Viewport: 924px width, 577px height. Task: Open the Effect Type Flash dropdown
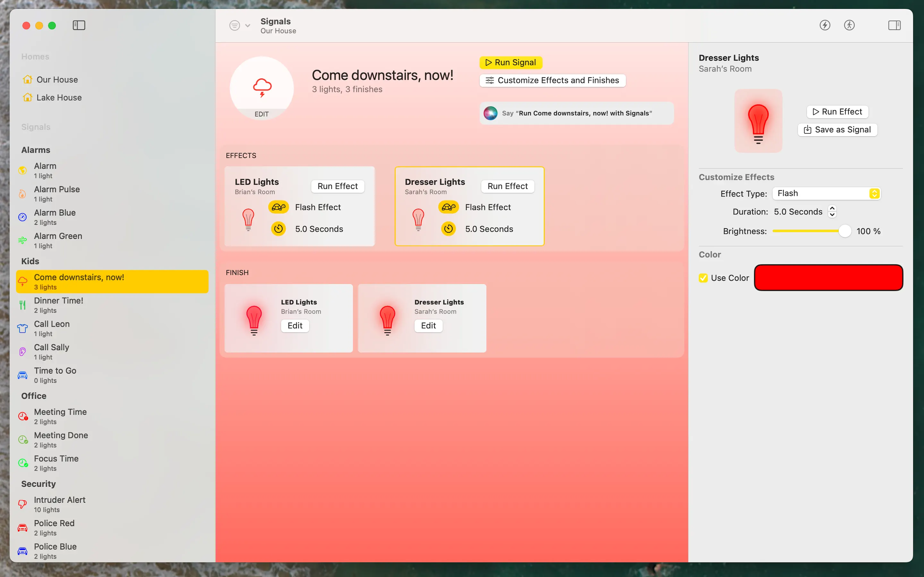pos(826,194)
